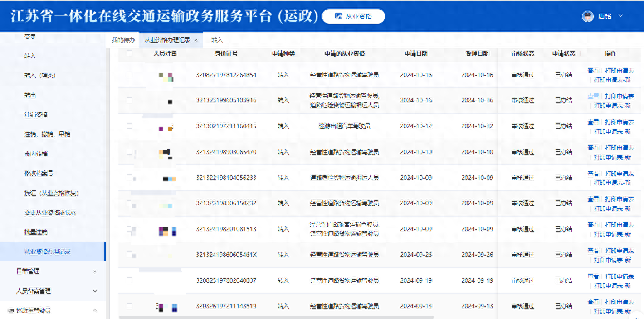
Task: Click 打印申请表-新 for the 2024-10-12 row
Action: pos(612,131)
